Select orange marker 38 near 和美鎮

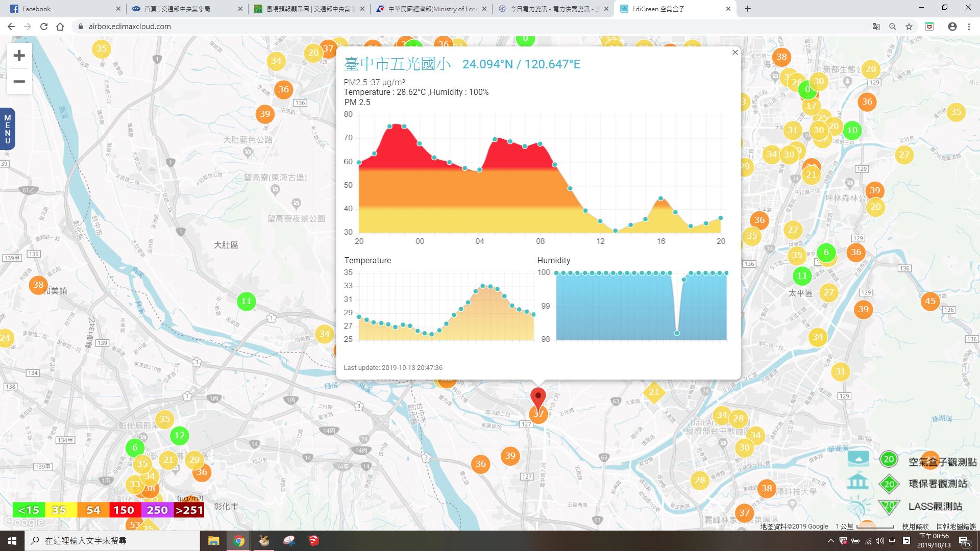tap(38, 285)
